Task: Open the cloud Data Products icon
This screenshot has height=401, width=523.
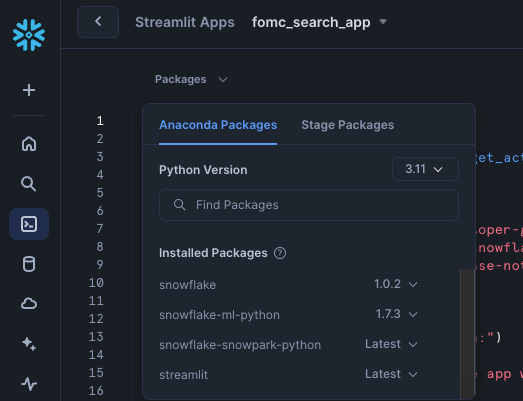Action: tap(29, 304)
